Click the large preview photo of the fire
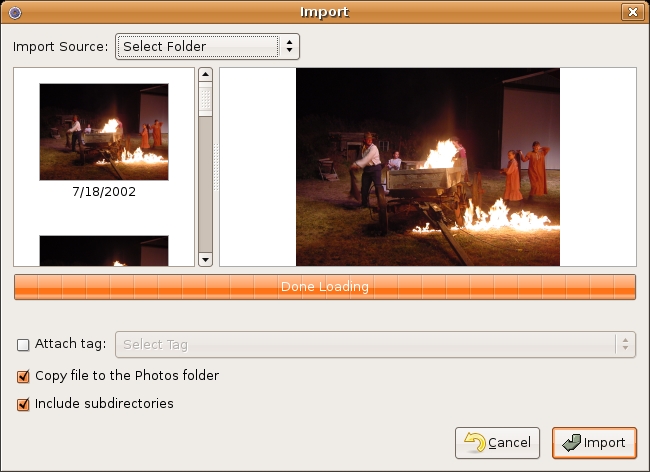650x472 pixels. pyautogui.click(x=427, y=167)
